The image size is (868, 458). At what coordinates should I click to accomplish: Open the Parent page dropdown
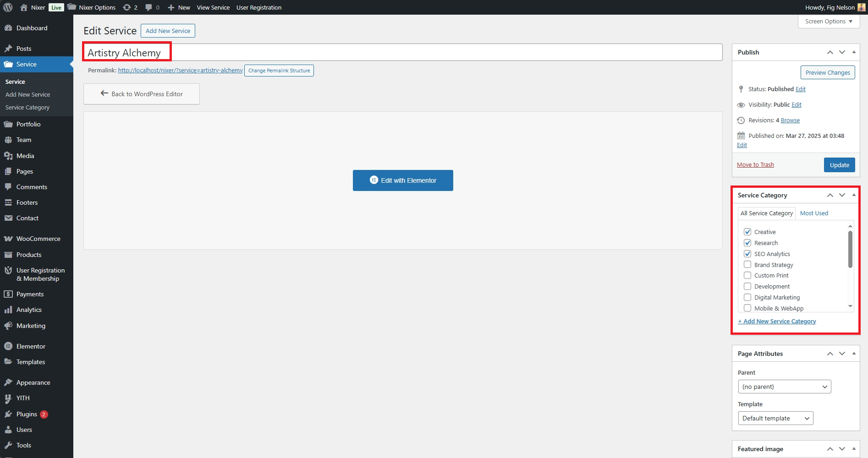(784, 387)
